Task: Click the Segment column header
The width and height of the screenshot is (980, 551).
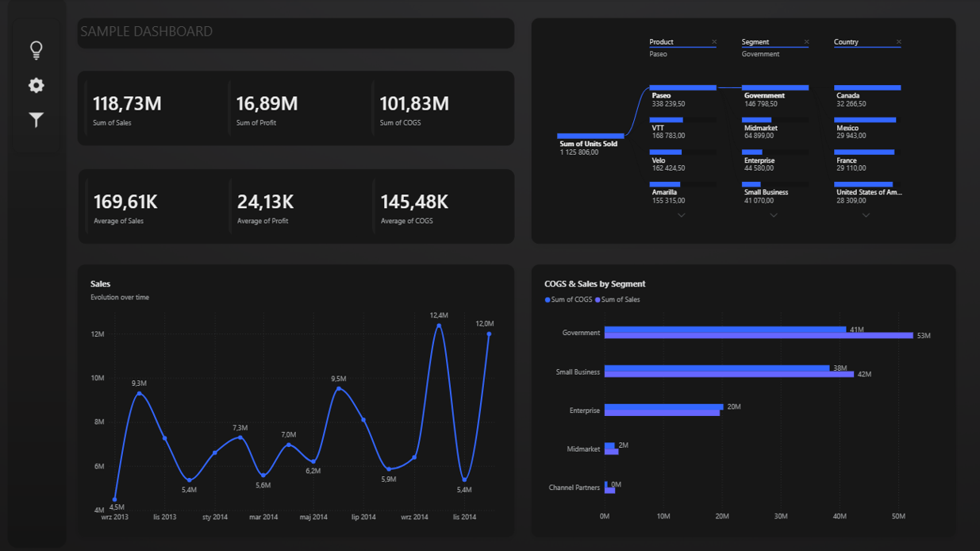Action: 755,42
